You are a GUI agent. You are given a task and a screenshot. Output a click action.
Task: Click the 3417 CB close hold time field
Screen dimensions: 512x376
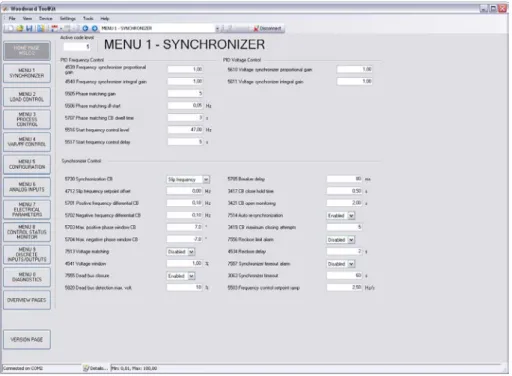pos(345,191)
